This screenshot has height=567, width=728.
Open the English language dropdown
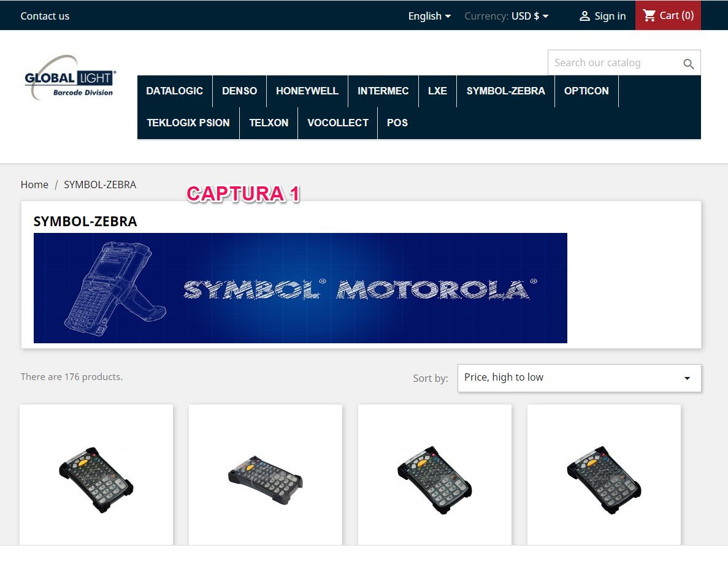click(x=429, y=16)
